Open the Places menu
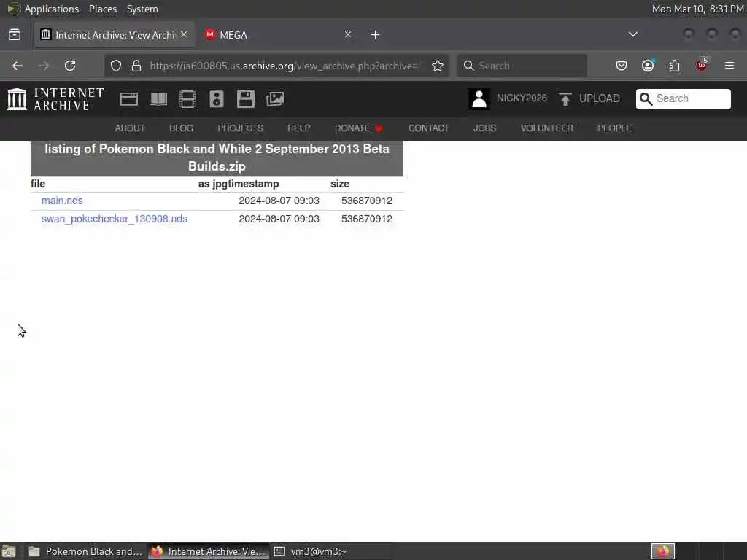 coord(103,9)
